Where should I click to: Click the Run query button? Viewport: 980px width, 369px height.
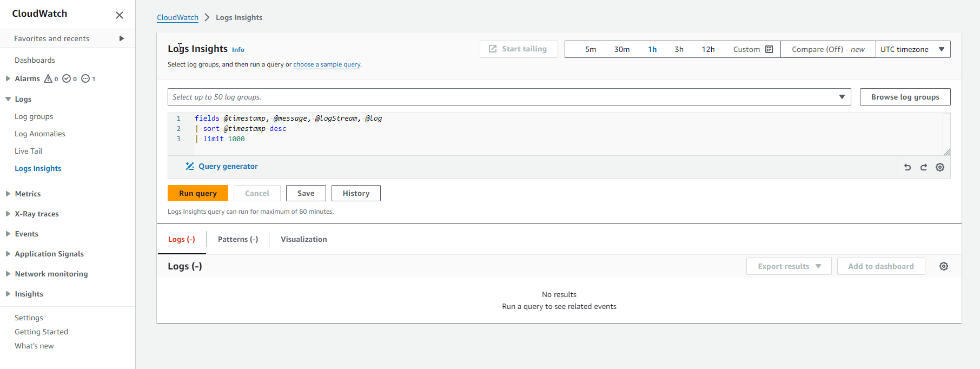pos(198,193)
